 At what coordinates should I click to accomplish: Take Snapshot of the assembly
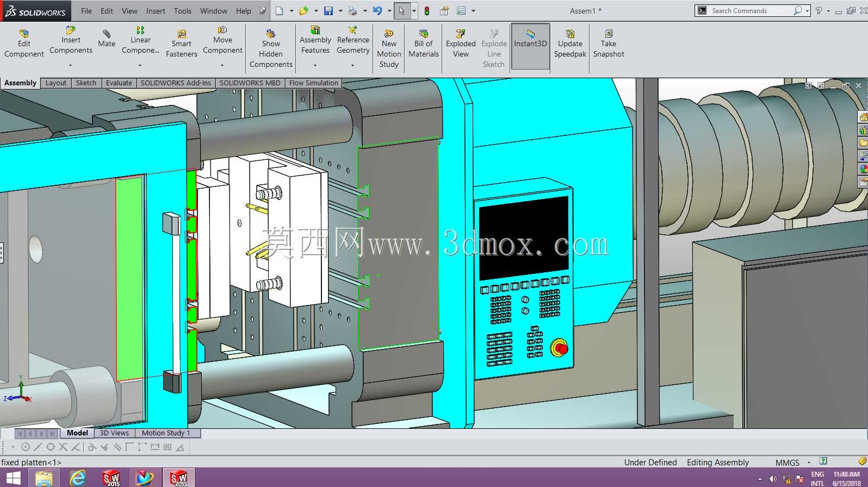click(x=609, y=43)
